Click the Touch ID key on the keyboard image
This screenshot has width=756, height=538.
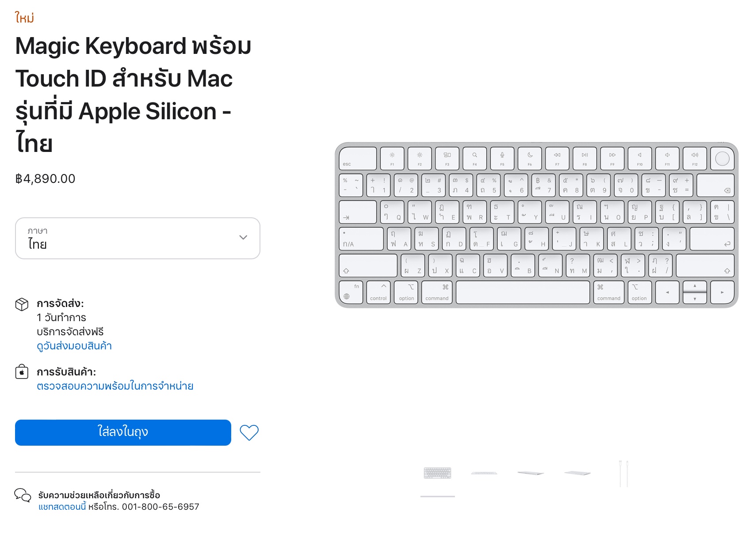pyautogui.click(x=722, y=159)
